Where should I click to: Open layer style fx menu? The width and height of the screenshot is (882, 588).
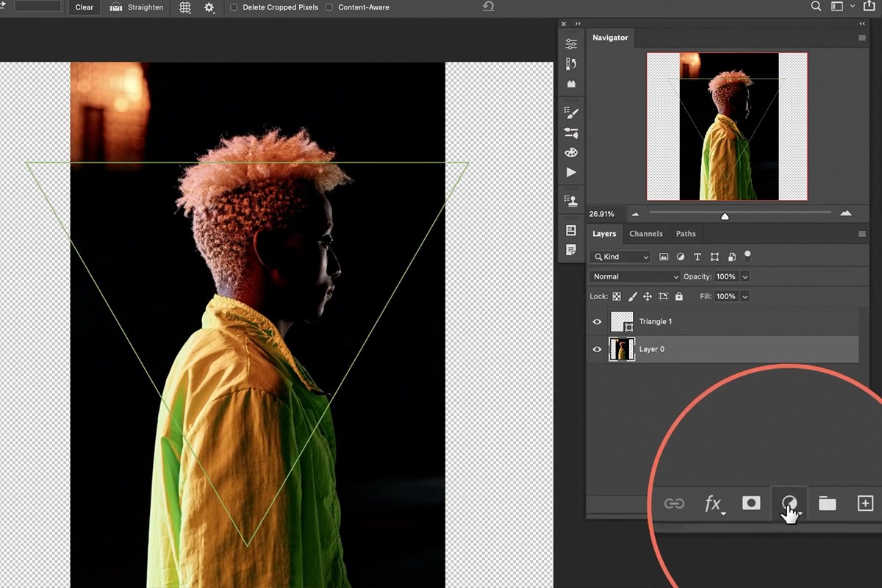tap(713, 503)
